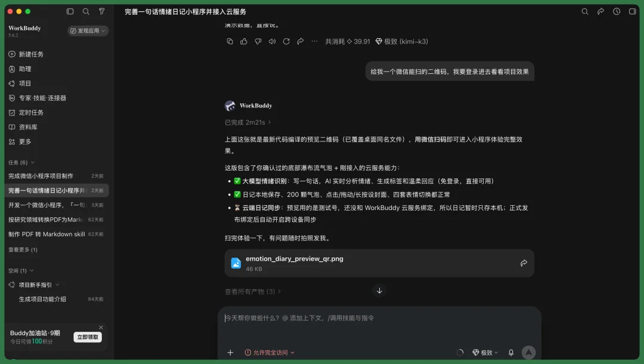Start voice input with microphone
This screenshot has width=644, height=364.
pyautogui.click(x=511, y=353)
